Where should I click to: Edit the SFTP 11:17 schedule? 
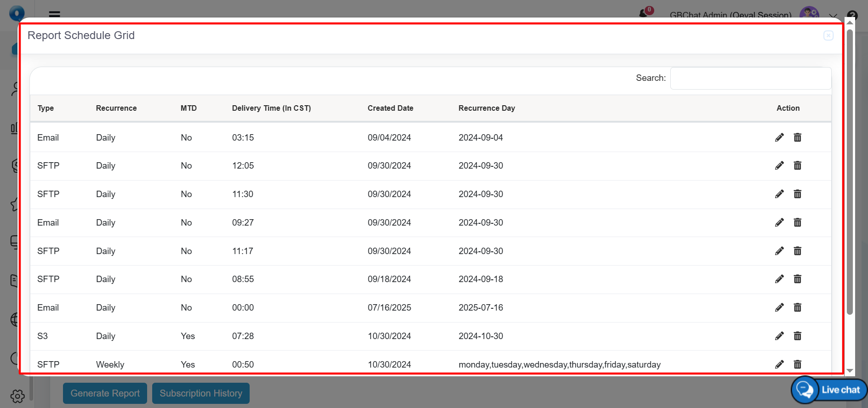[x=779, y=251]
